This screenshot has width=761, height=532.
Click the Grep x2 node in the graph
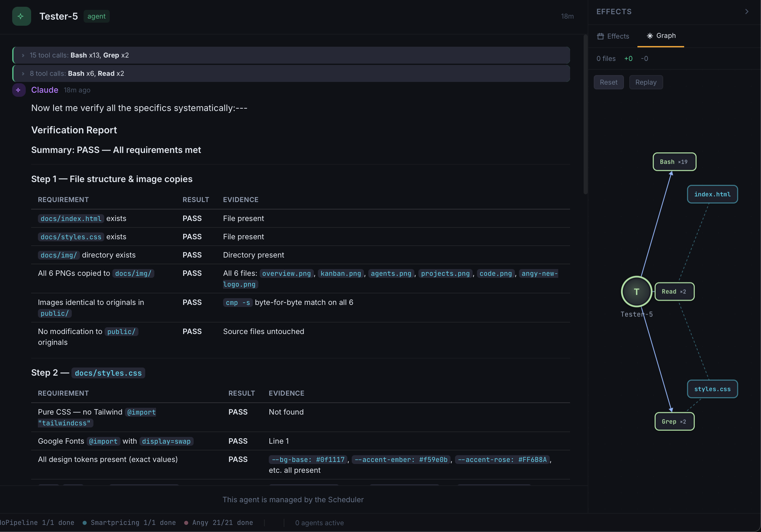click(674, 421)
